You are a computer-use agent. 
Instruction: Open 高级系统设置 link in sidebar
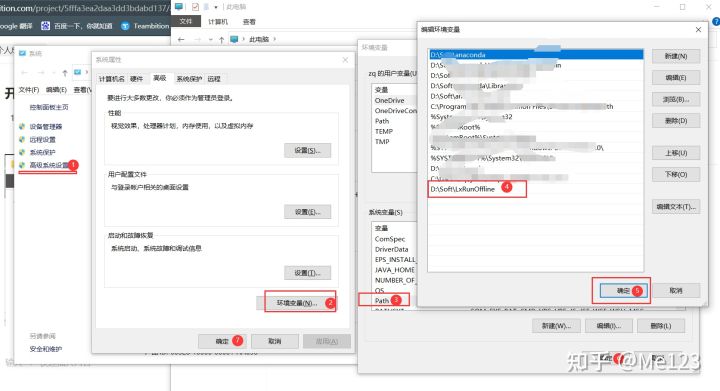(49, 165)
